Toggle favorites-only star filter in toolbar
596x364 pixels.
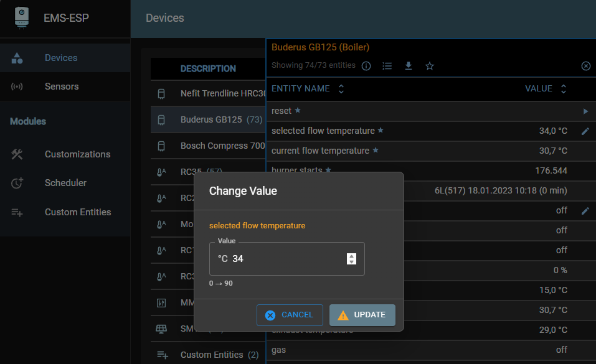(430, 66)
